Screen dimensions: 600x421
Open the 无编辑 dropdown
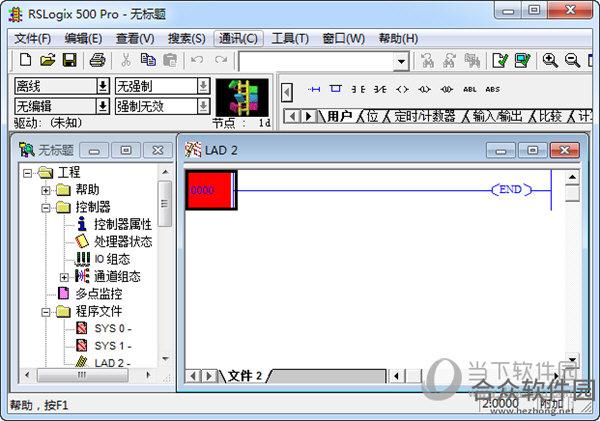(102, 106)
